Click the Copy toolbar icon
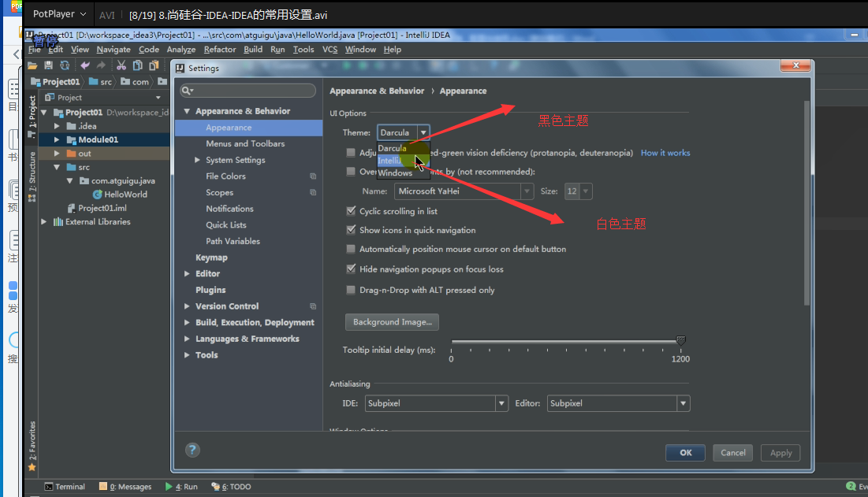The image size is (868, 497). click(137, 65)
